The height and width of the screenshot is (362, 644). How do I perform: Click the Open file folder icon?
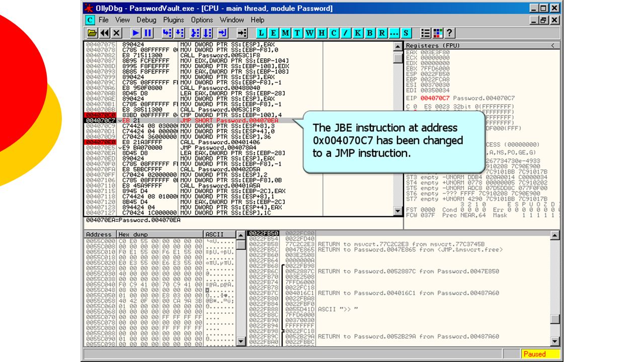[x=92, y=33]
